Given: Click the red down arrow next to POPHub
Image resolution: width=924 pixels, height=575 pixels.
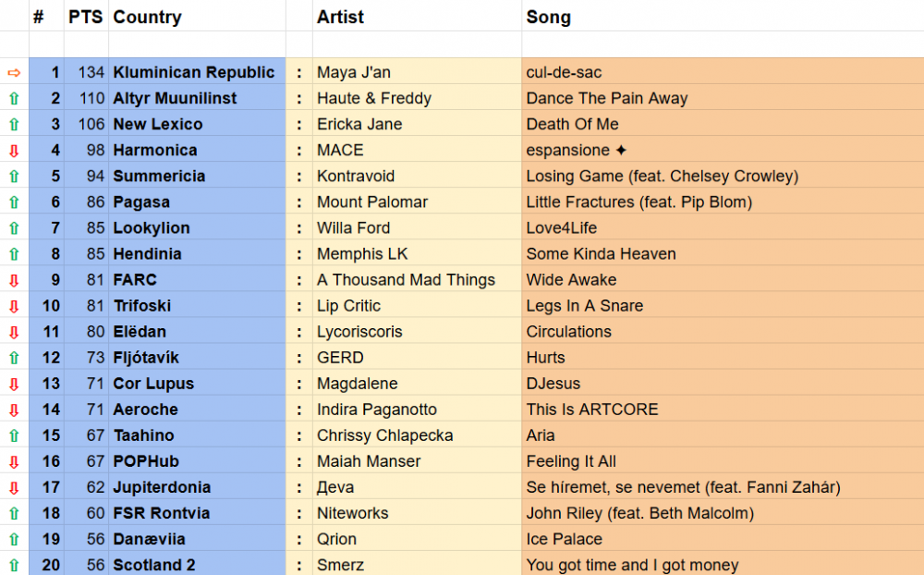Looking at the screenshot, I should 14,461.
